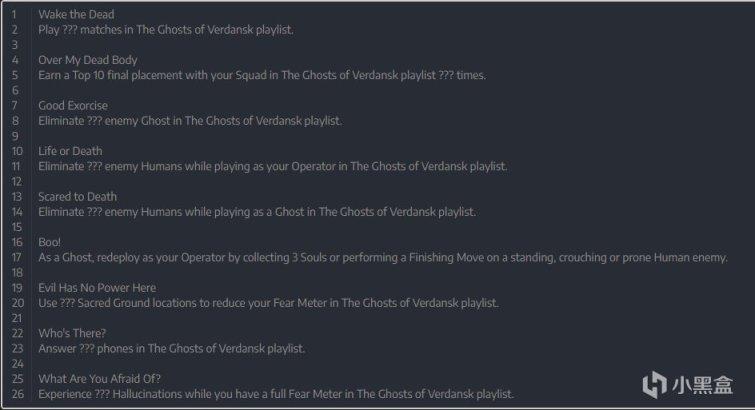
Task: Click the 'Wake the Dead' title line
Action: (76, 14)
